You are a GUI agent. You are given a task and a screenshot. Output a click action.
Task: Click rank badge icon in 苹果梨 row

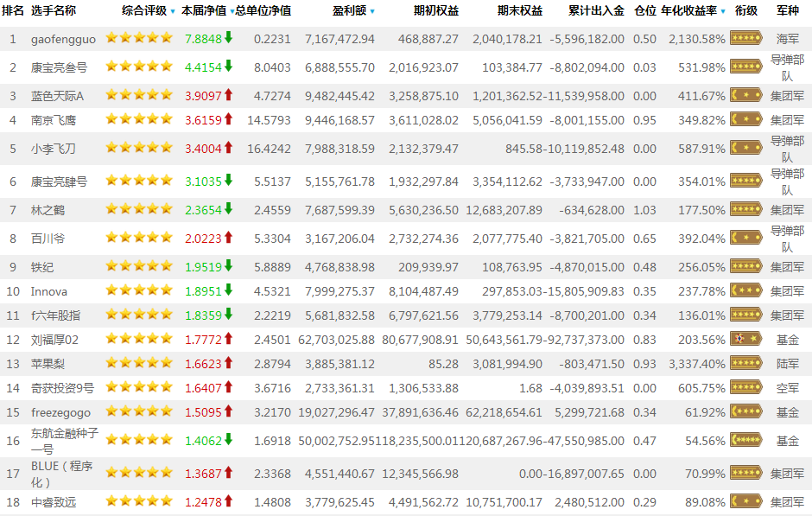tap(745, 363)
